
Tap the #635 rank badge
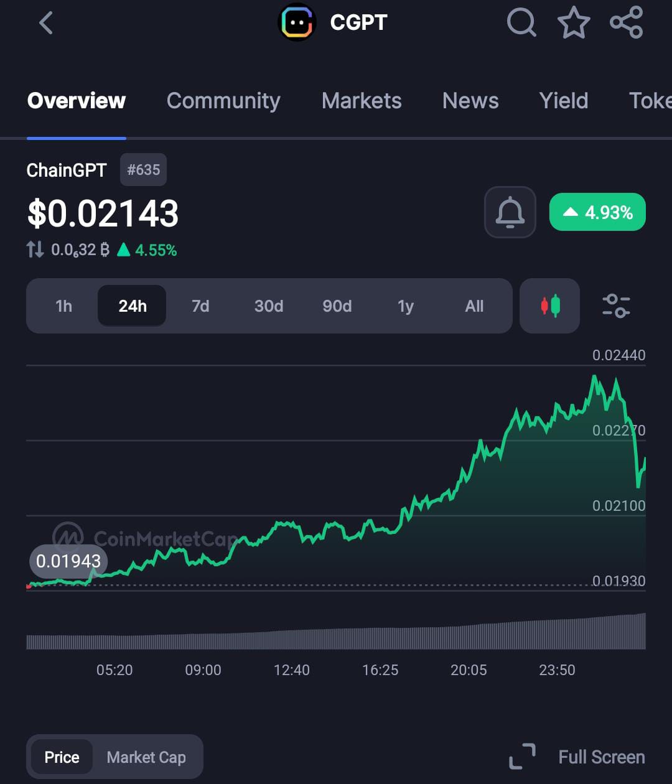[143, 170]
